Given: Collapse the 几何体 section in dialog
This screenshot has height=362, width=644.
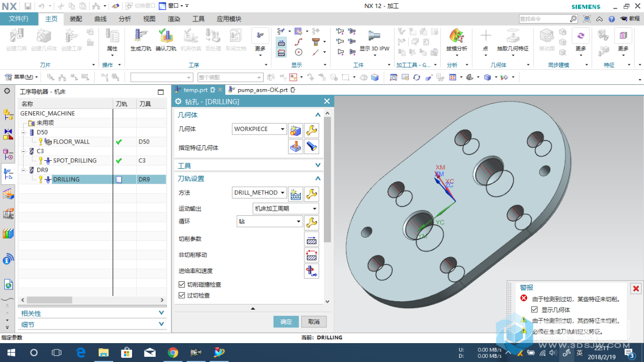Looking at the screenshot, I should pyautogui.click(x=318, y=115).
